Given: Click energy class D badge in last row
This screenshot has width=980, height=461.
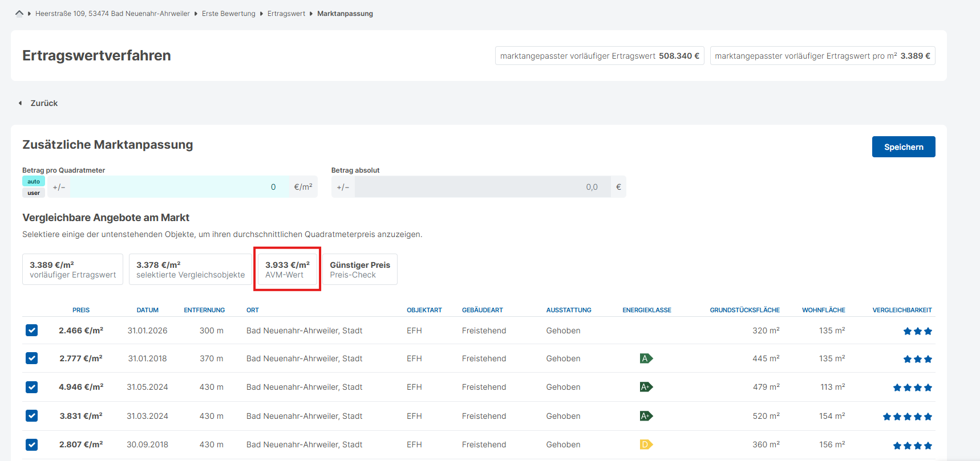Looking at the screenshot, I should click(x=646, y=444).
